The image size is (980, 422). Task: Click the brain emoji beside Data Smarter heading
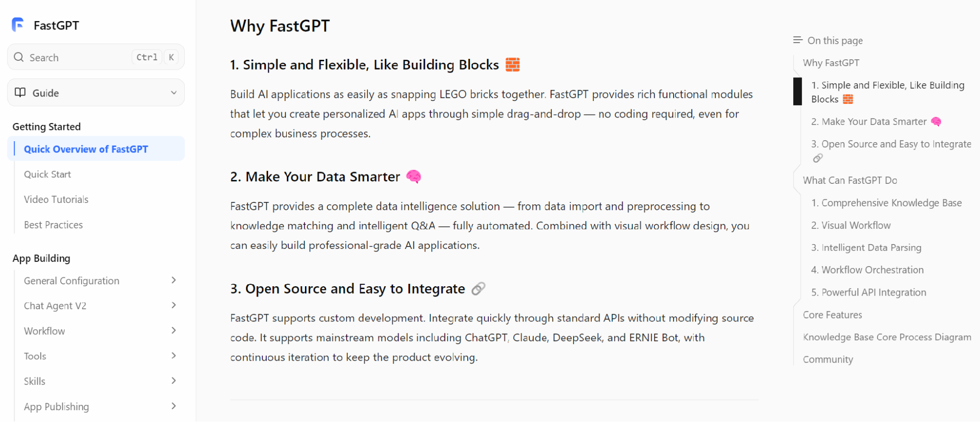point(414,176)
